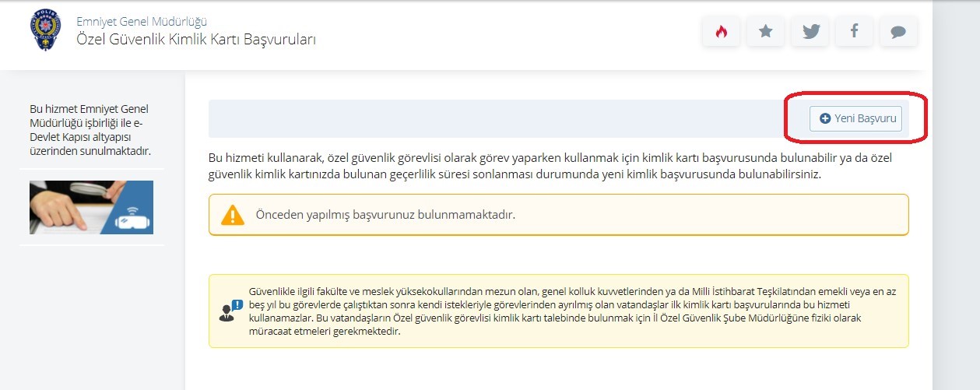Click the red flame icon button
980x390 pixels.
point(721,31)
